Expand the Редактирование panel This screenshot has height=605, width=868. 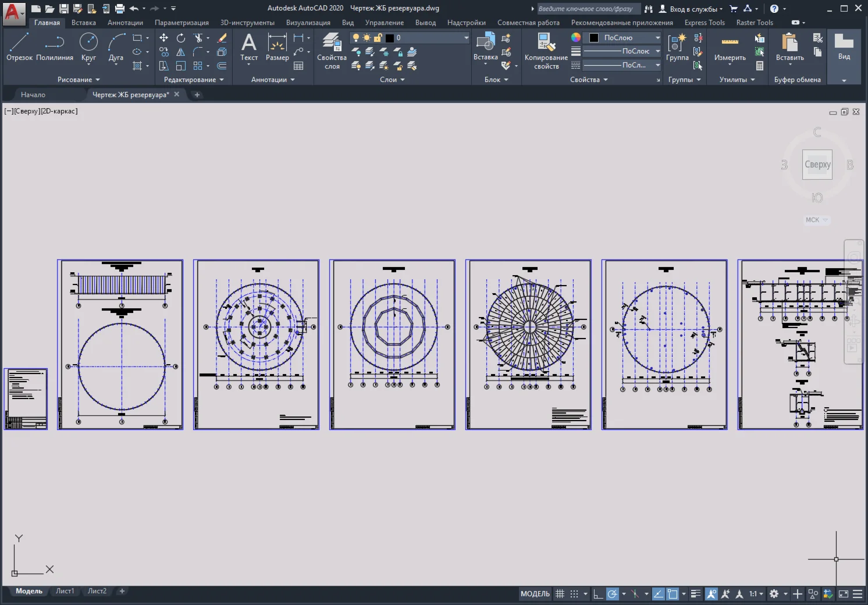click(194, 80)
